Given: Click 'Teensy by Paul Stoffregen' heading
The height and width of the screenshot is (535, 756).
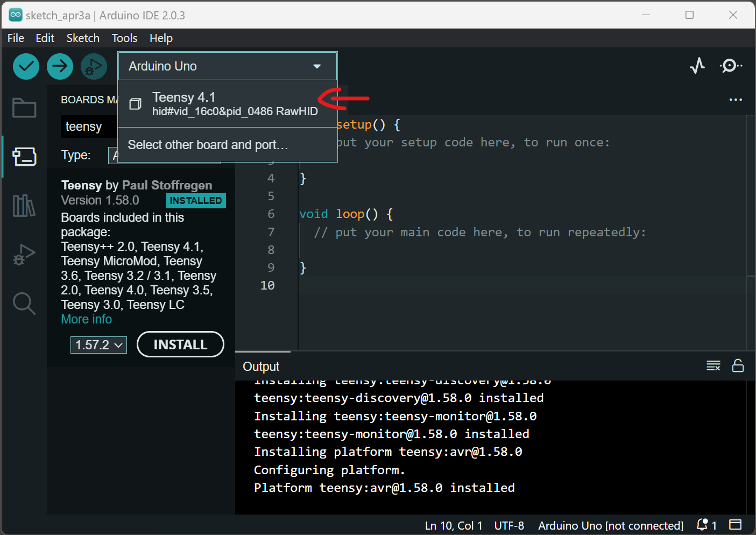Looking at the screenshot, I should click(x=137, y=185).
